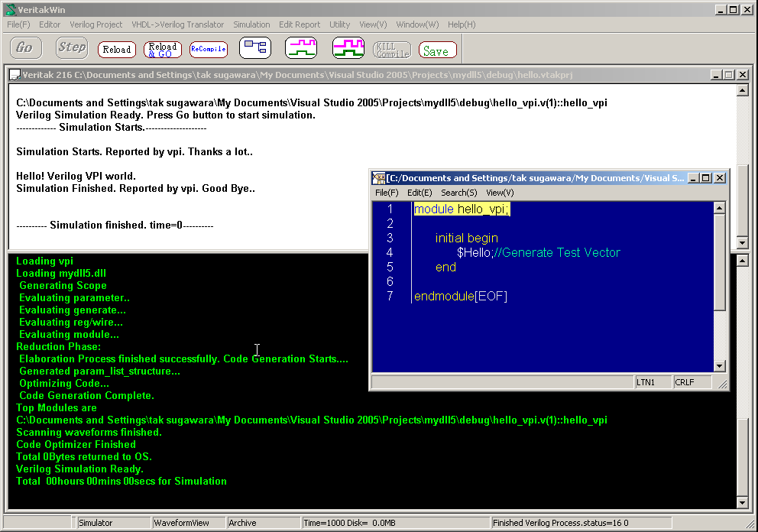Maximize the Veritak project window

coord(729,74)
